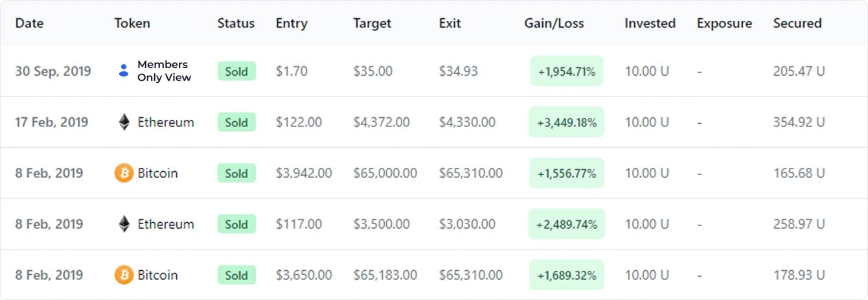
Task: Click the Exposure column header
Action: click(x=725, y=23)
